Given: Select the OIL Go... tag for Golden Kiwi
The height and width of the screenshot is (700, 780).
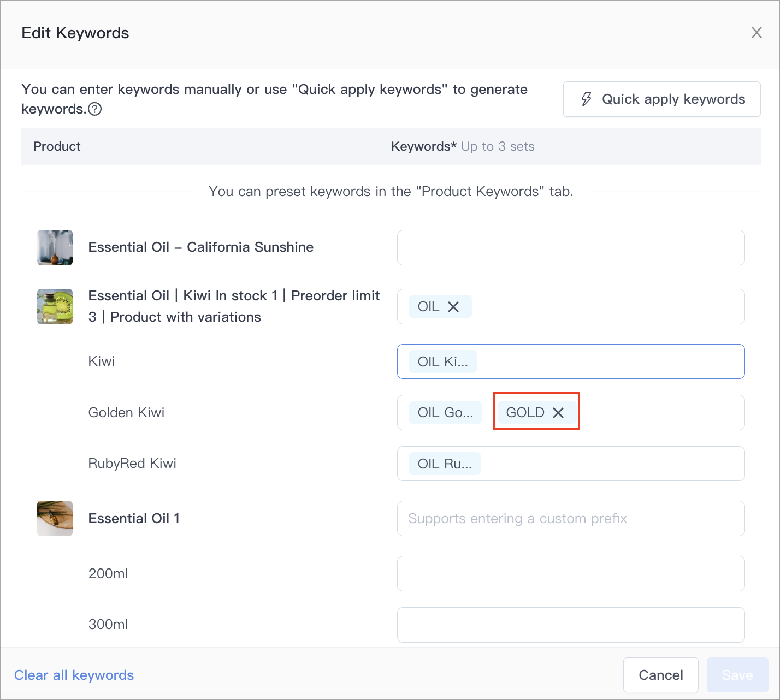Looking at the screenshot, I should pos(445,413).
